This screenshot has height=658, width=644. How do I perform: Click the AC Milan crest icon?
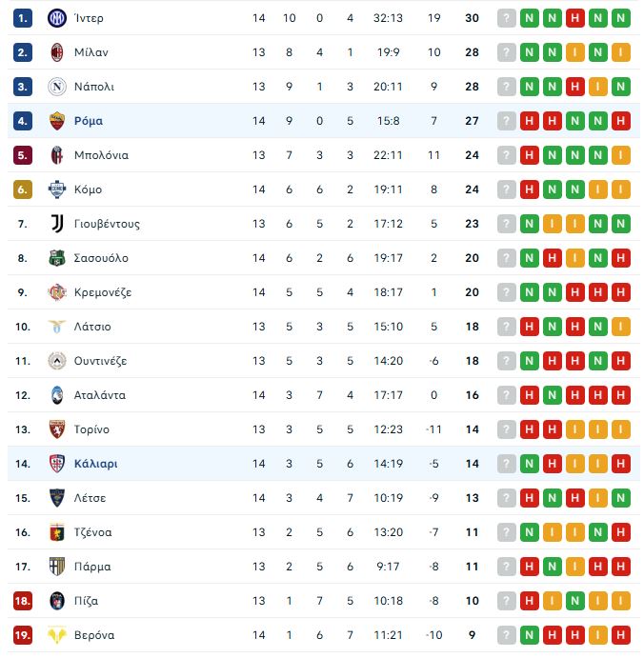(x=56, y=52)
